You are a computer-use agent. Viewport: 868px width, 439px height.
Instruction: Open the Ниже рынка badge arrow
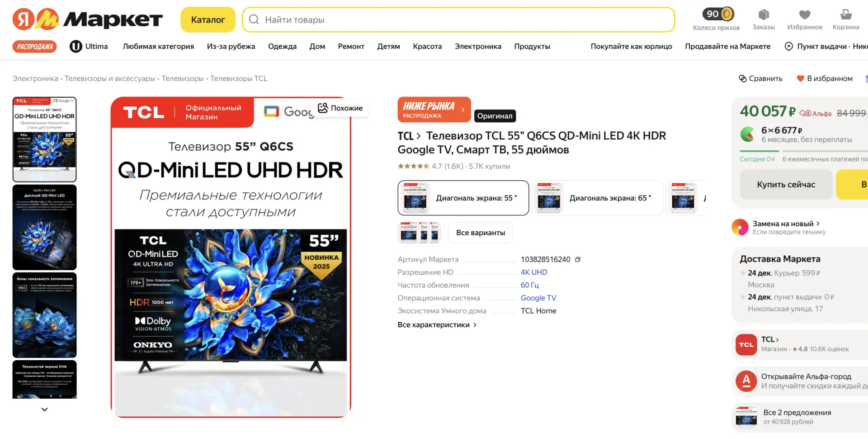coord(463,110)
